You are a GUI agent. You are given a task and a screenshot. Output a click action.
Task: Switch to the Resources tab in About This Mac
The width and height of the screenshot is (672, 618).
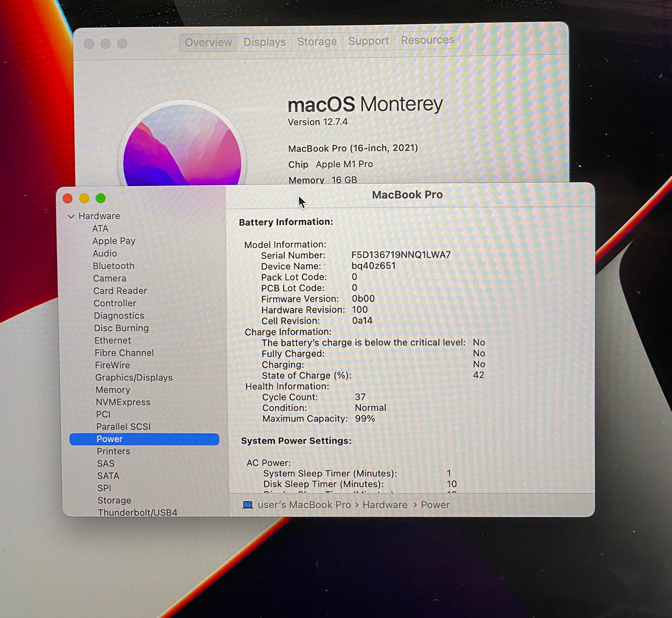coord(427,40)
